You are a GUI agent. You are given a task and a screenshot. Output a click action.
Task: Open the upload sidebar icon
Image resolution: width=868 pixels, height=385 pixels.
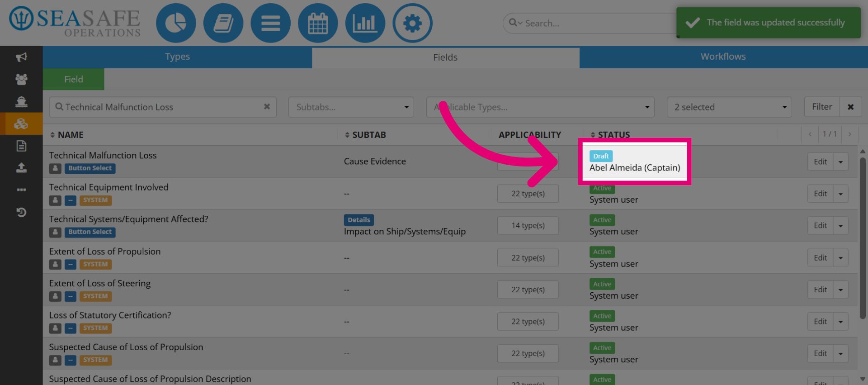point(21,168)
